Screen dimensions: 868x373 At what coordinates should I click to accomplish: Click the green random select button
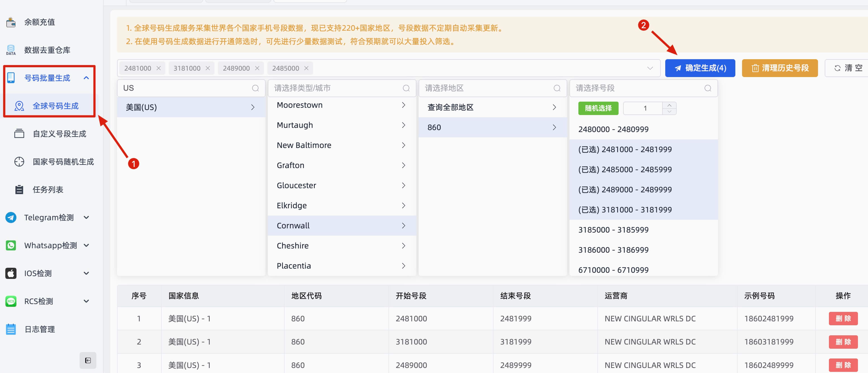click(x=598, y=108)
